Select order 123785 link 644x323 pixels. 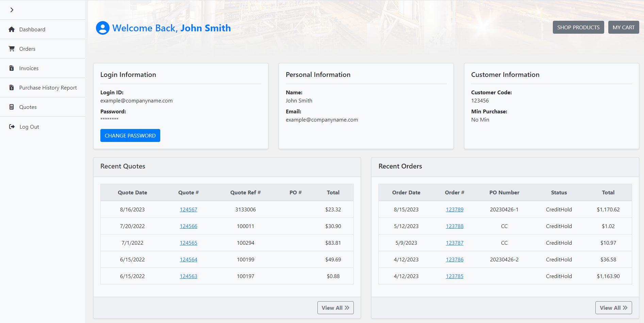click(455, 276)
